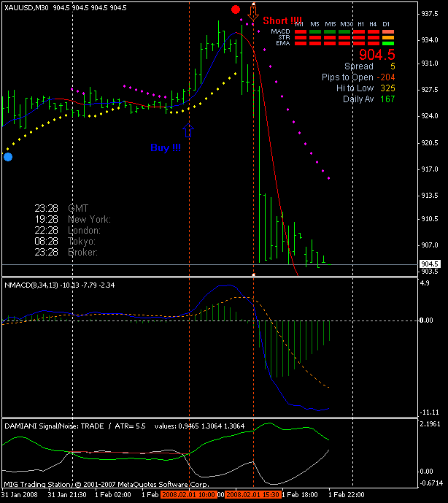Click the 23:28 GMT clock row

point(61,209)
